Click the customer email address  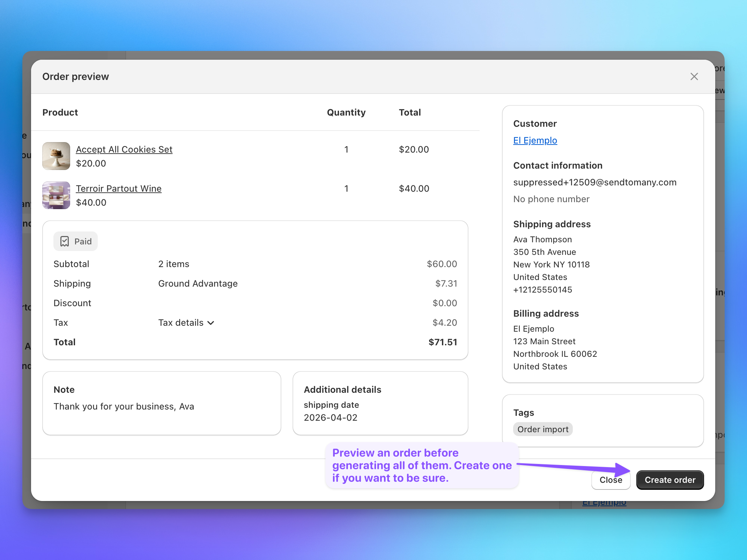[595, 182]
